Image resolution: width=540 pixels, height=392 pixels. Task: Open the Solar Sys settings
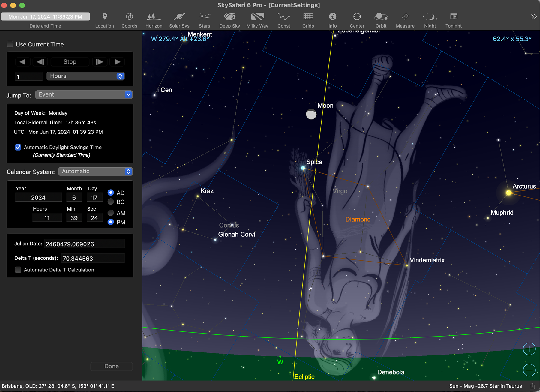(x=179, y=20)
